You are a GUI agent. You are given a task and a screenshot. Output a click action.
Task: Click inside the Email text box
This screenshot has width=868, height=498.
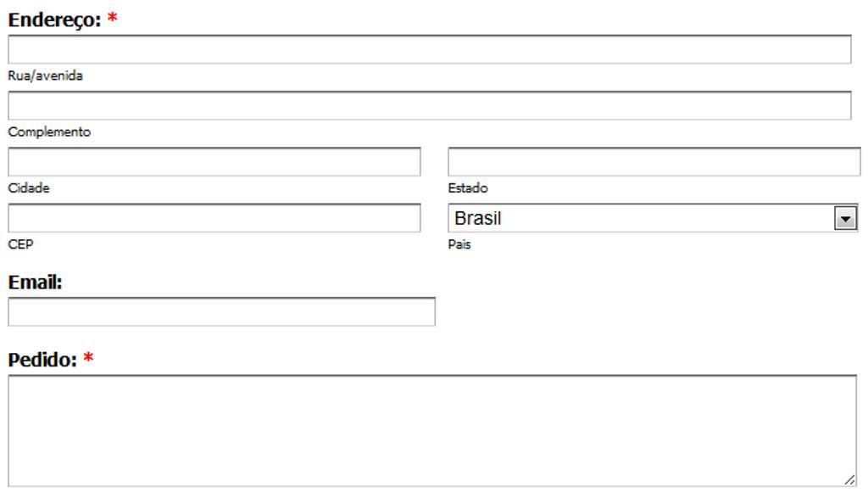[221, 312]
